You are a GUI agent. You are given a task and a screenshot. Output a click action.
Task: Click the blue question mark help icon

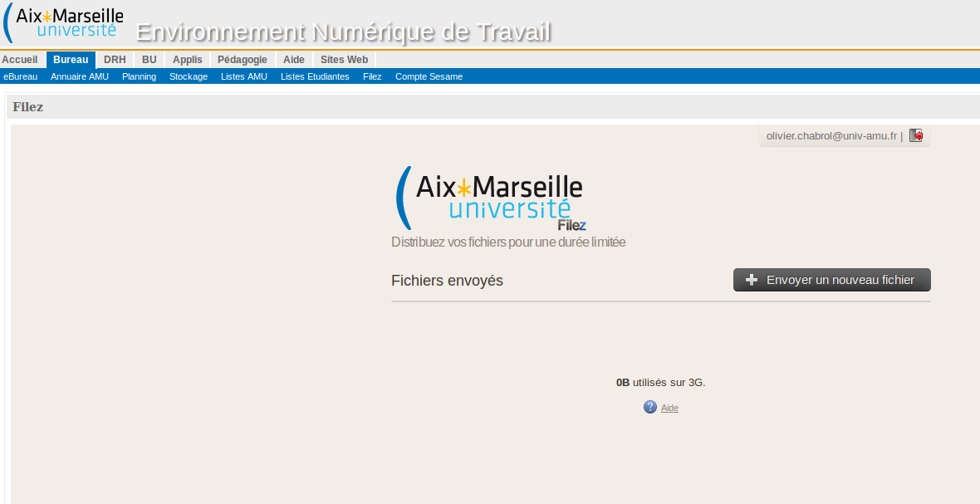pos(650,407)
